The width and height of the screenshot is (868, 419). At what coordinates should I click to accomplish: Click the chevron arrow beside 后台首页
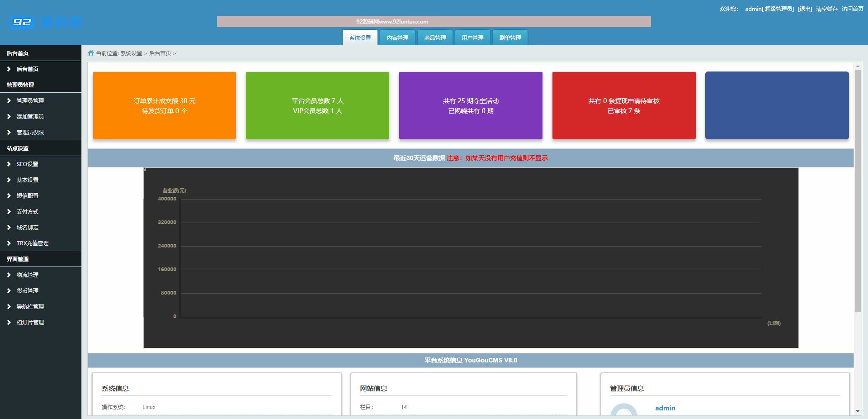point(9,69)
